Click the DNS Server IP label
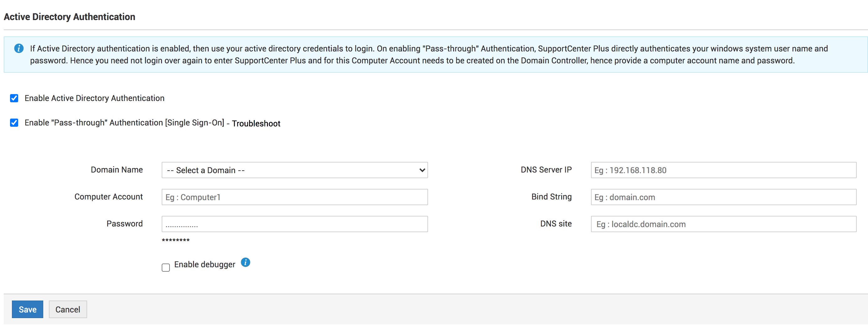 click(x=546, y=170)
